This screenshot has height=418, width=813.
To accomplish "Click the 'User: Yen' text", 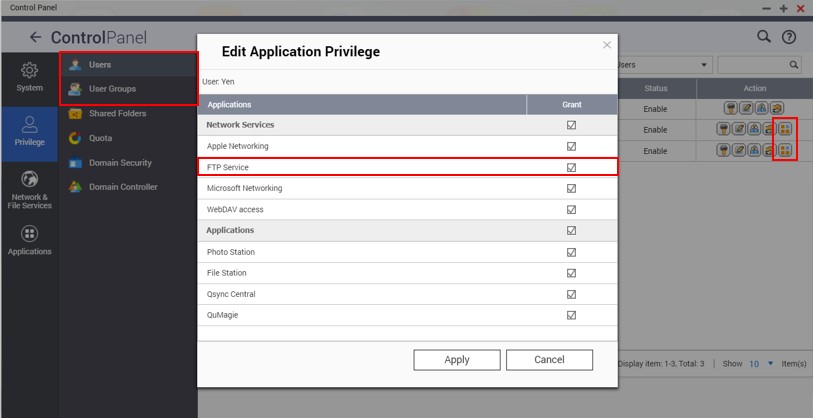I will [x=218, y=81].
